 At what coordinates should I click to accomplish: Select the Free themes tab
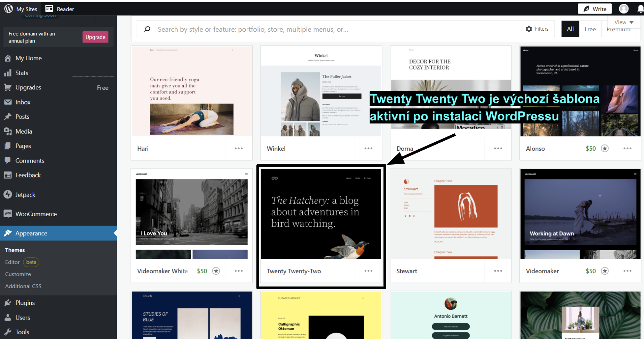(590, 29)
